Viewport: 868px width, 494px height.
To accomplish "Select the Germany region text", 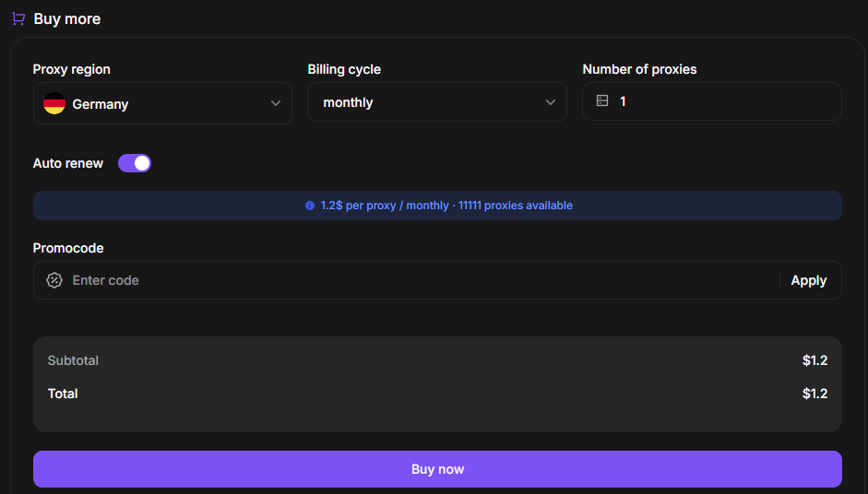I will point(101,104).
